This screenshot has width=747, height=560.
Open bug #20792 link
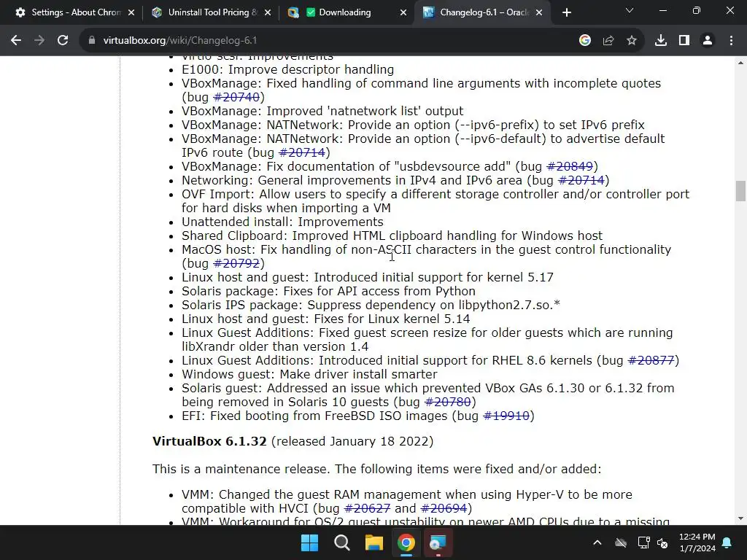pyautogui.click(x=236, y=263)
